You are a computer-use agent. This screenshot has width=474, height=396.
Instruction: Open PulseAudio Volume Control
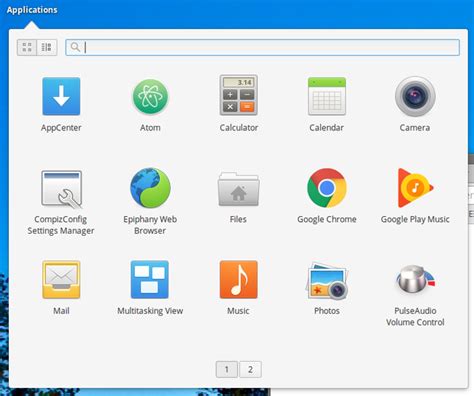pyautogui.click(x=415, y=279)
